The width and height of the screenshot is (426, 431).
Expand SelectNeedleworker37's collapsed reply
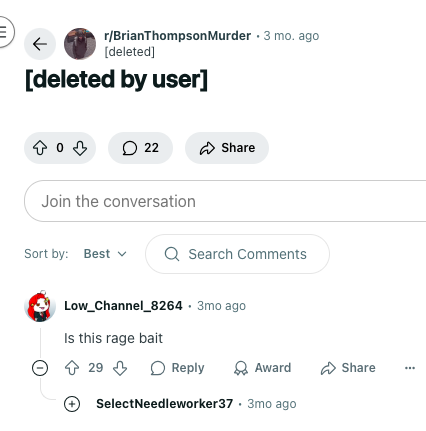coord(72,404)
